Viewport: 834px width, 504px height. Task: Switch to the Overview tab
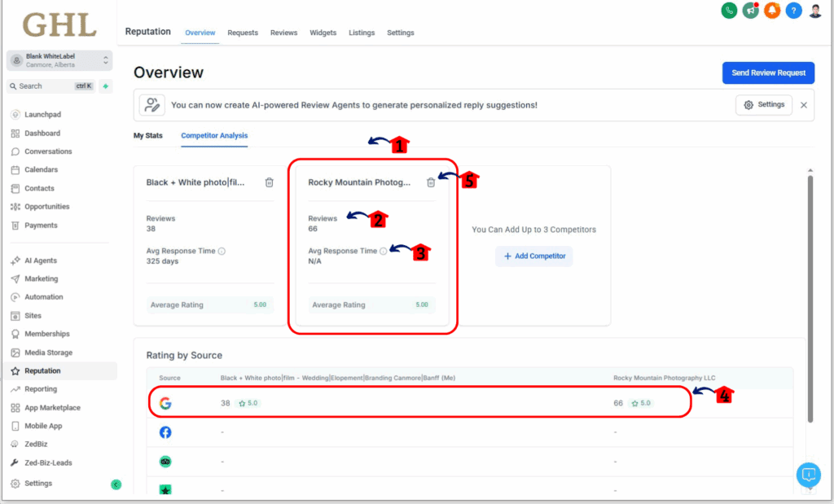coord(200,33)
